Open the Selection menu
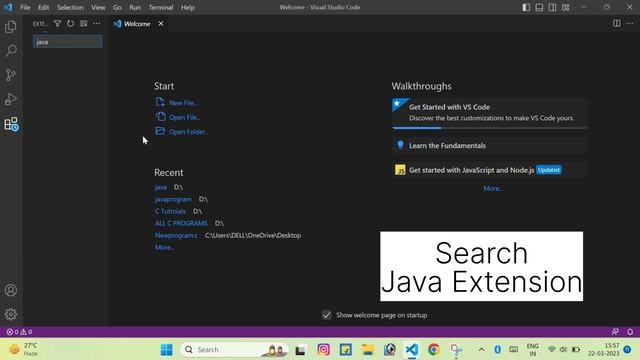The height and width of the screenshot is (360, 640). click(70, 7)
